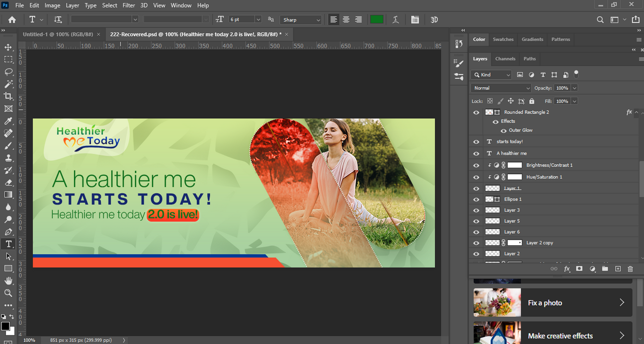Toggle text orientation in options bar
644x344 pixels.
point(58,20)
